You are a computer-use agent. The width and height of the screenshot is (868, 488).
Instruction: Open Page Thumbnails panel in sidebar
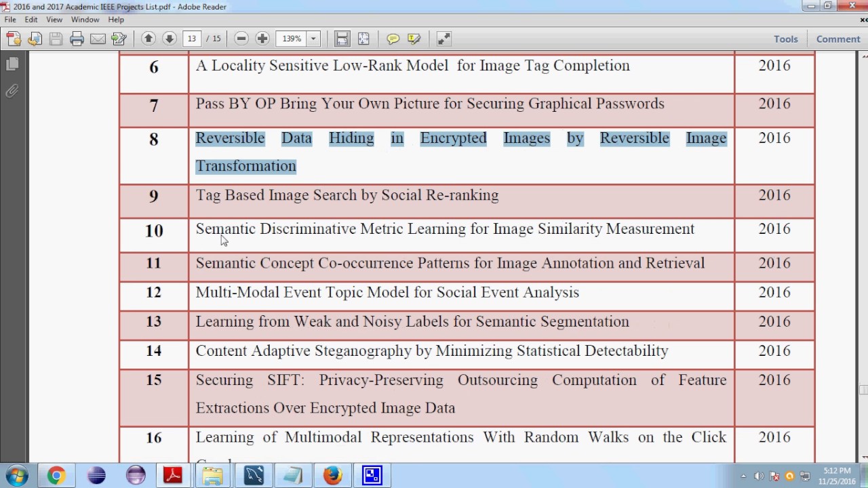coord(12,64)
